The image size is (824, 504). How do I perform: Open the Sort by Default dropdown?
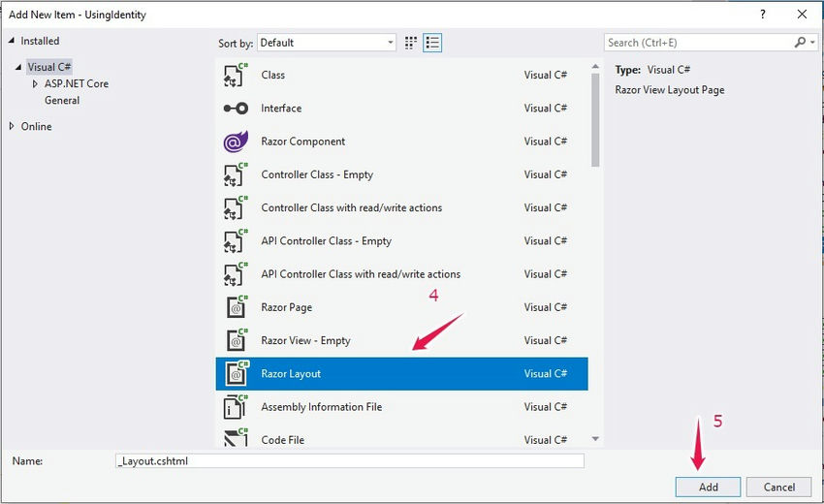(x=327, y=43)
